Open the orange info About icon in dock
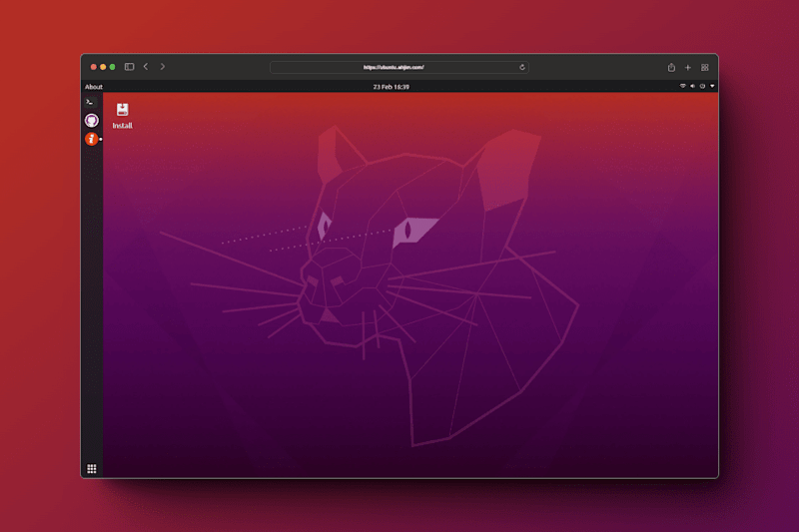Screen dimensions: 799x532 click(x=91, y=139)
